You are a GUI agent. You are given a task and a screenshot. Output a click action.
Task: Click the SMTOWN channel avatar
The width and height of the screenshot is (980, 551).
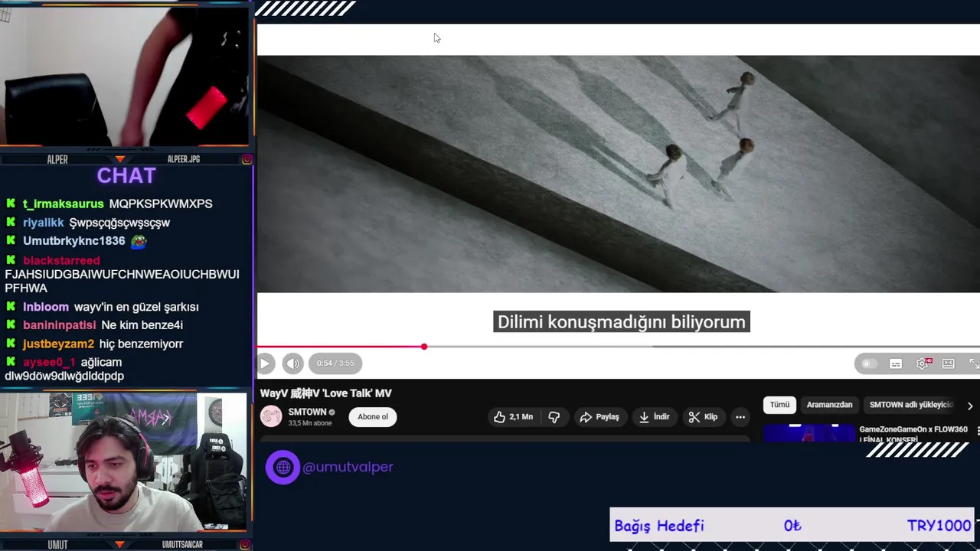[x=271, y=416]
